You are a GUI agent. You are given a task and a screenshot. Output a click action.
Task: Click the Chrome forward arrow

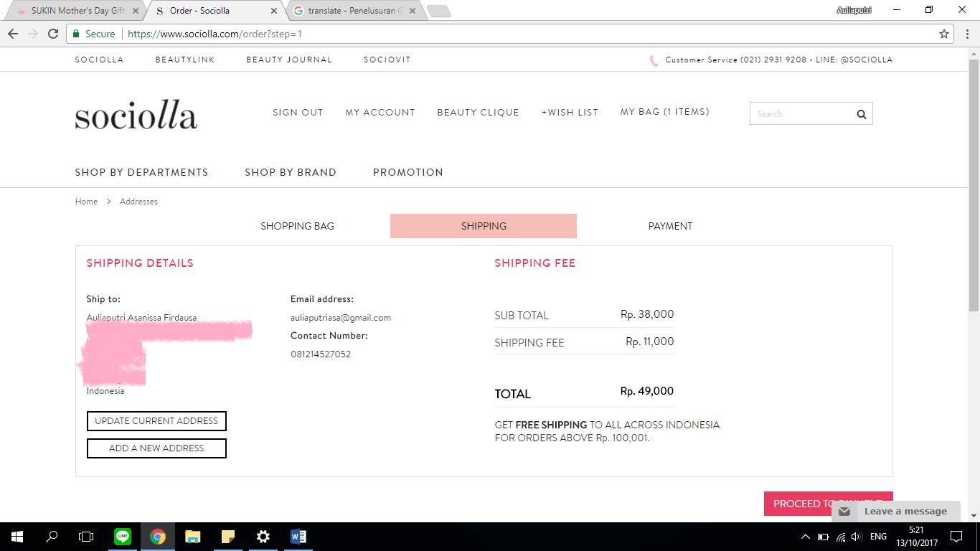[32, 34]
